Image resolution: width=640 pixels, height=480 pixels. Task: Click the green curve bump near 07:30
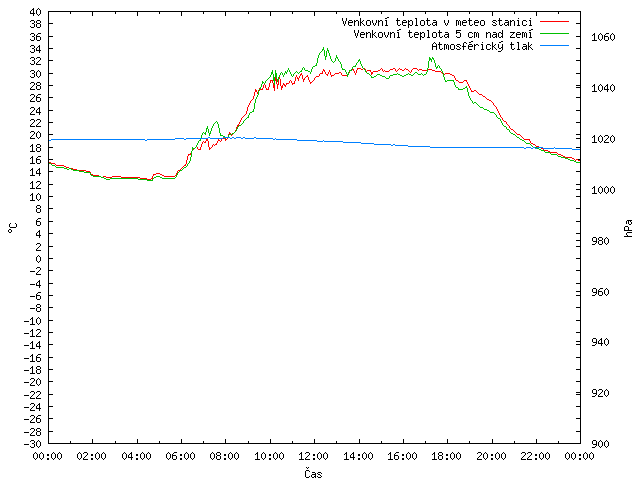[216, 122]
